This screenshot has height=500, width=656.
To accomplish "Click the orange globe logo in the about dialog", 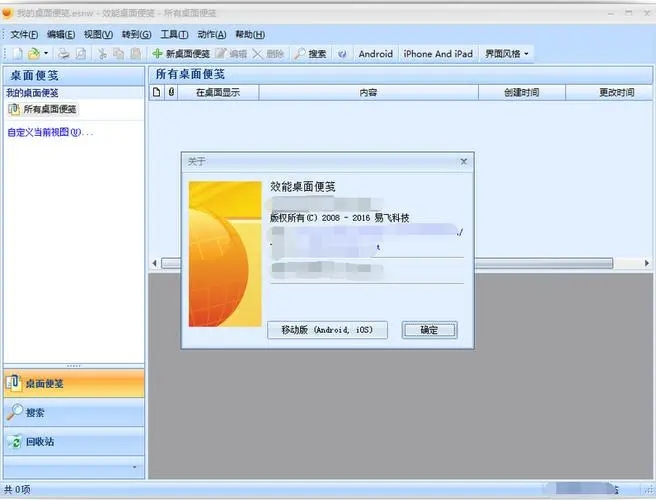I will click(225, 254).
